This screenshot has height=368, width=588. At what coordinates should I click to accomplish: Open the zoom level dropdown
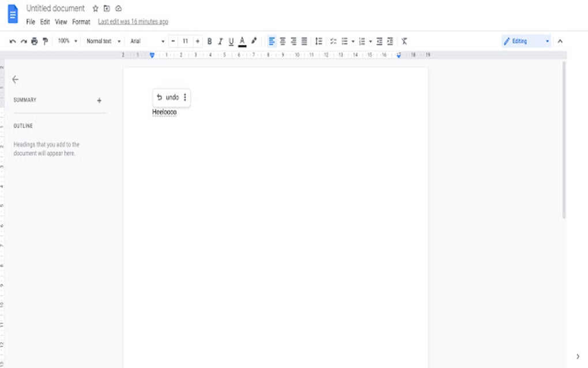point(65,40)
